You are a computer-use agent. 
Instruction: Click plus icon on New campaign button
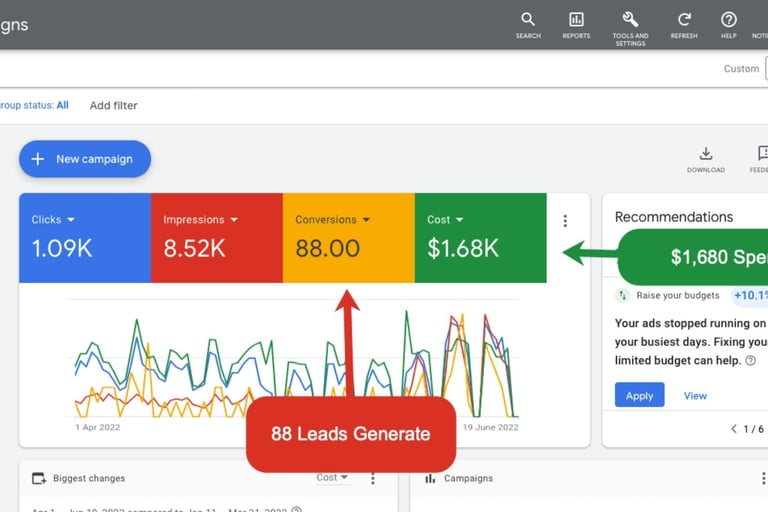pyautogui.click(x=38, y=159)
